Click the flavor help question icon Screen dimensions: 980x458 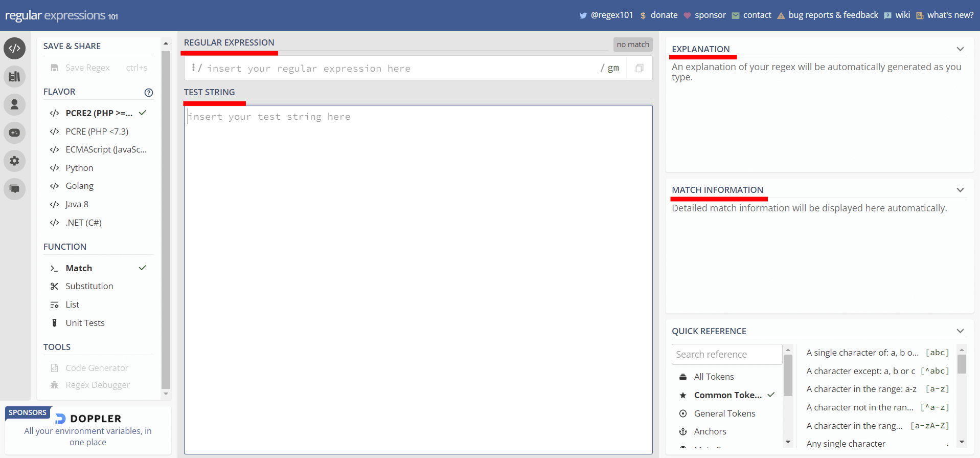(149, 93)
